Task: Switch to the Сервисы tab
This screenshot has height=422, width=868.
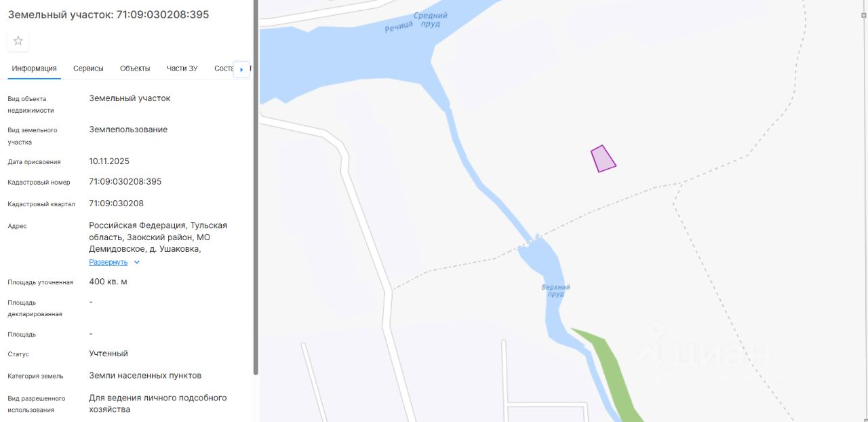Action: (x=88, y=69)
